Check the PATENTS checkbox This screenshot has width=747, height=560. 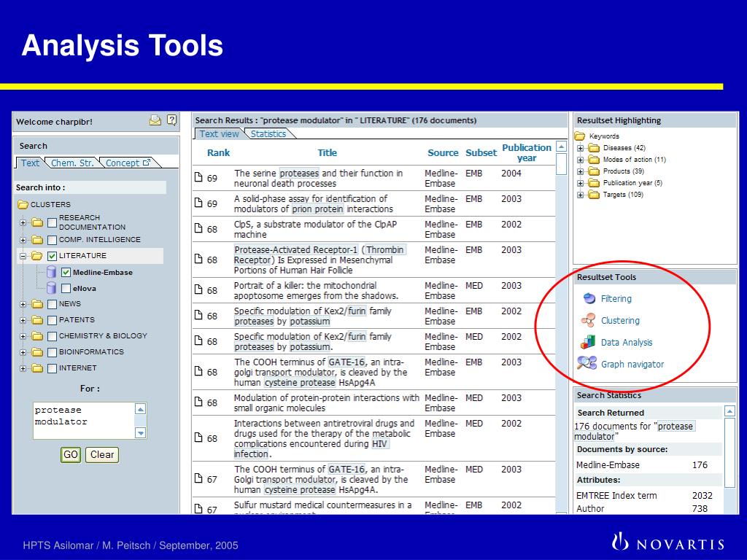(x=53, y=320)
